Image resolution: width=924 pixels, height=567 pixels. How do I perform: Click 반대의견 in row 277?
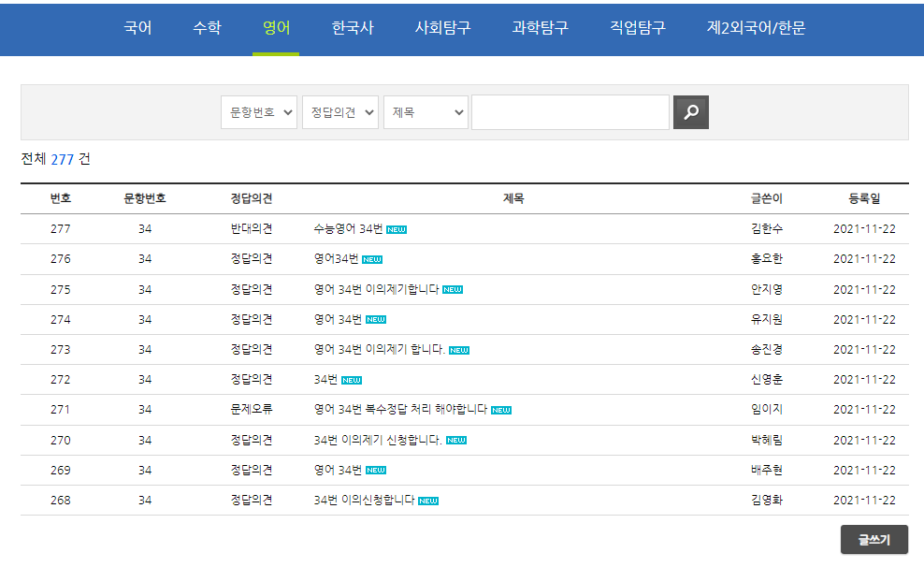pyautogui.click(x=251, y=228)
